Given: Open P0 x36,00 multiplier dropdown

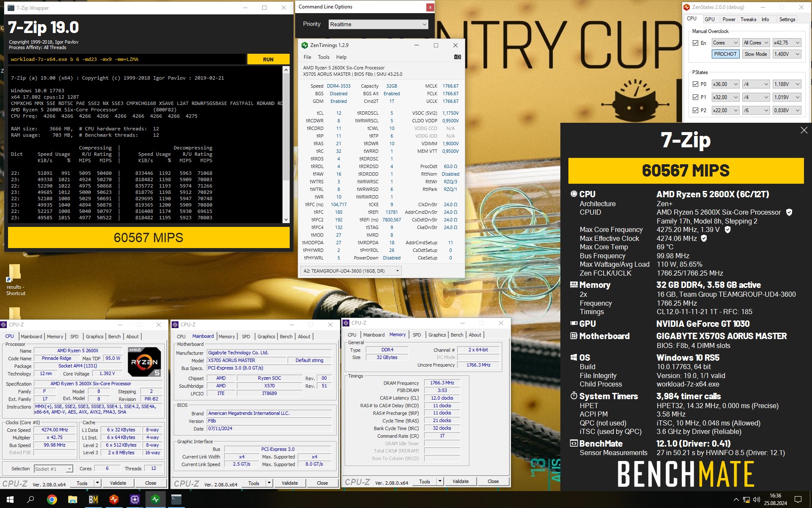Looking at the screenshot, I should tap(725, 84).
